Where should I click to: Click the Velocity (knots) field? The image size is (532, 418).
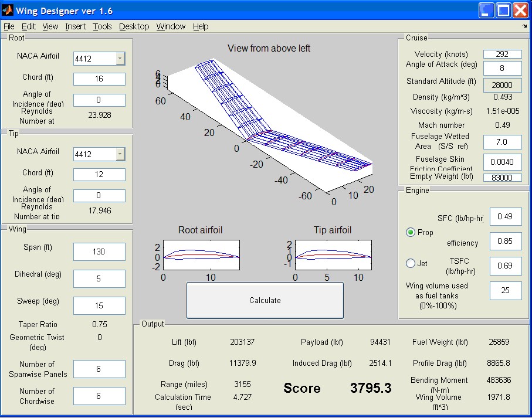click(502, 53)
